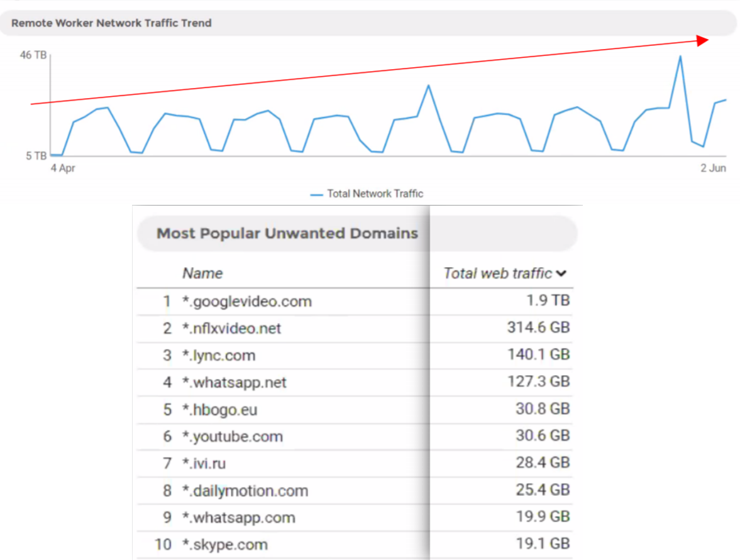Click the highest traffic peak on chart
This screenshot has height=560, width=740.
point(680,57)
